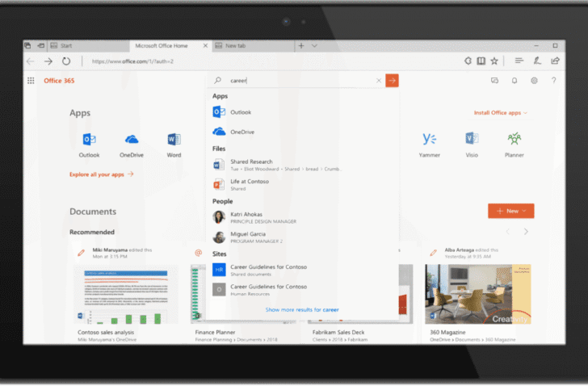588x386 pixels.
Task: Click the tabs-you've-set-aside icon
Action: 27,46
